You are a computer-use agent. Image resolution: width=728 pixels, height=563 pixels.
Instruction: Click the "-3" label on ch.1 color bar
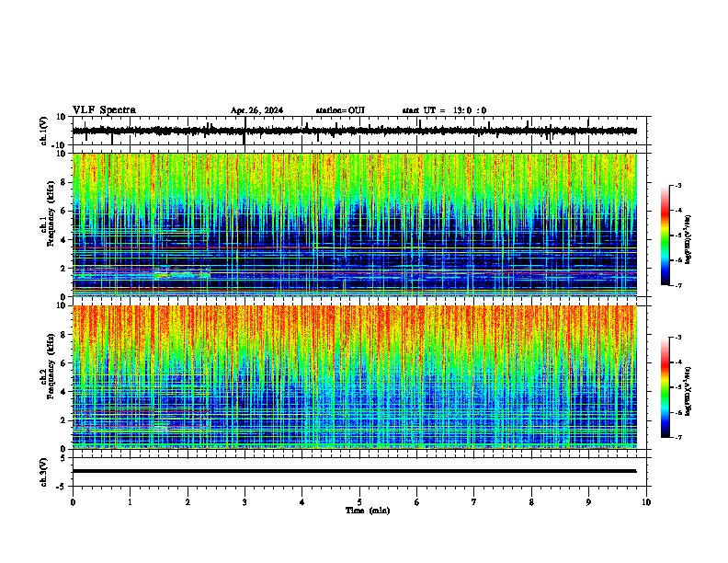tap(678, 185)
